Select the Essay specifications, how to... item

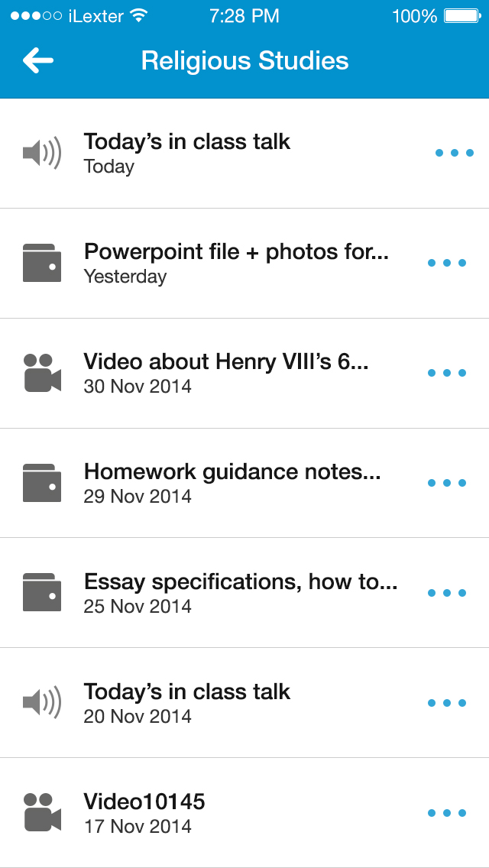[244, 593]
